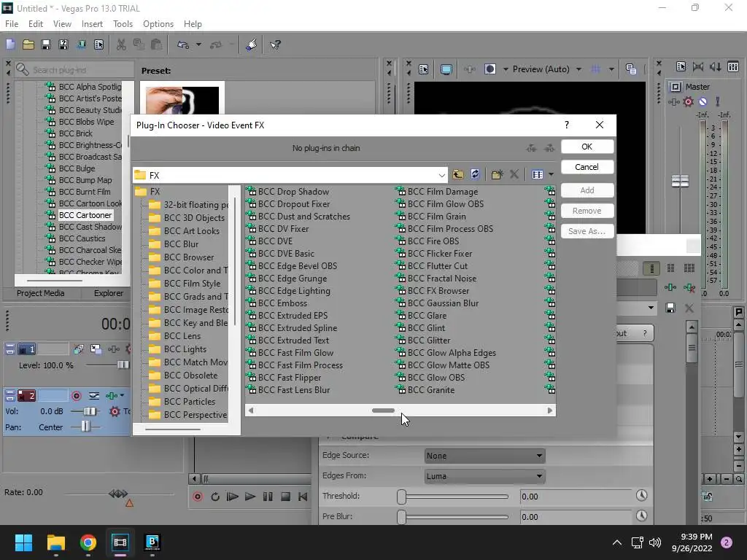Click the question mark help in chooser title
Viewport: 747px width, 560px height.
(566, 125)
